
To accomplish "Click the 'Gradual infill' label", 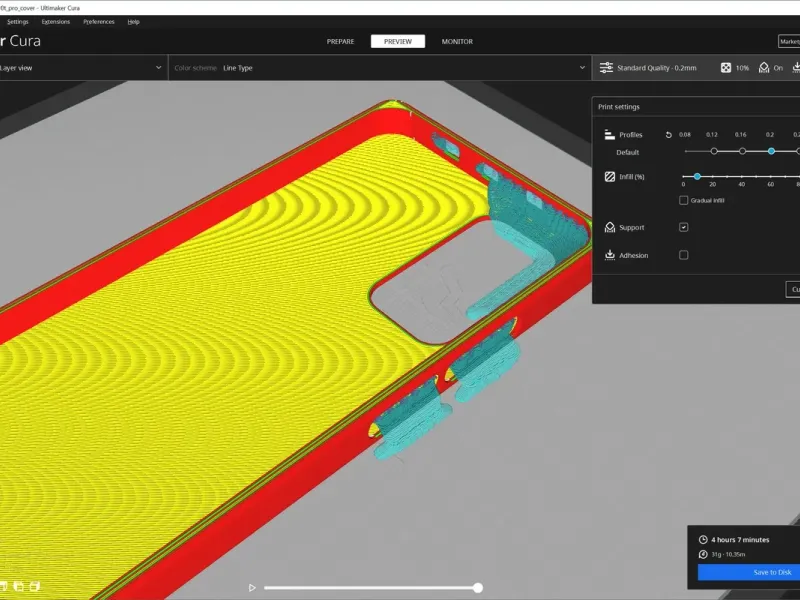I will tap(707, 201).
